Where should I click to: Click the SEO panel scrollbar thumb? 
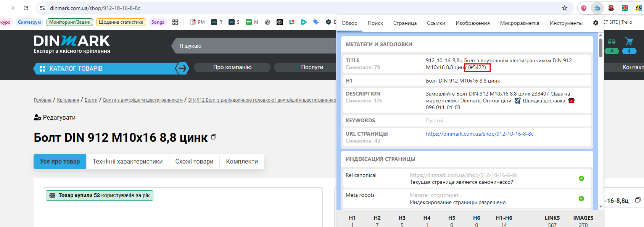[x=601, y=48]
